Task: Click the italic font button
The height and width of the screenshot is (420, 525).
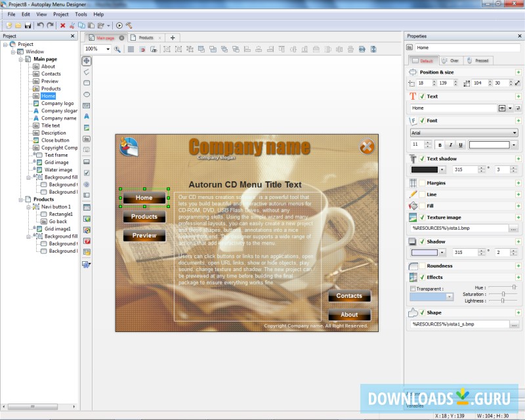Action: click(x=451, y=145)
